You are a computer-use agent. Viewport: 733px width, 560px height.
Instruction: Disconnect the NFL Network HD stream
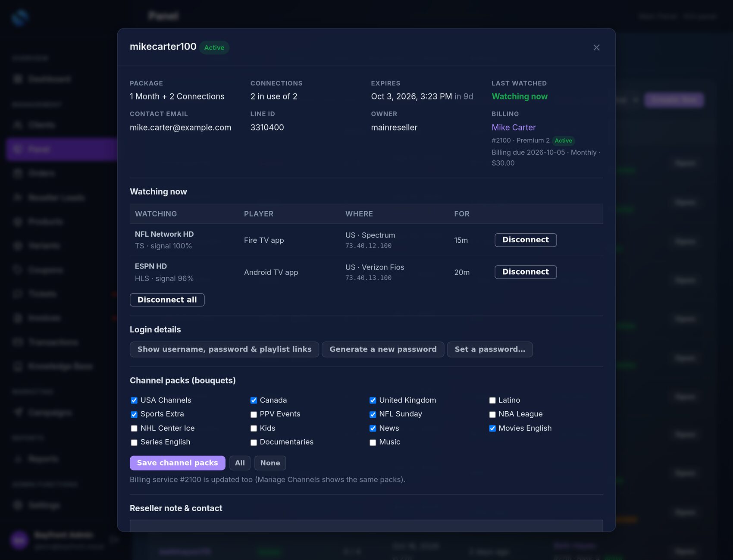point(526,240)
